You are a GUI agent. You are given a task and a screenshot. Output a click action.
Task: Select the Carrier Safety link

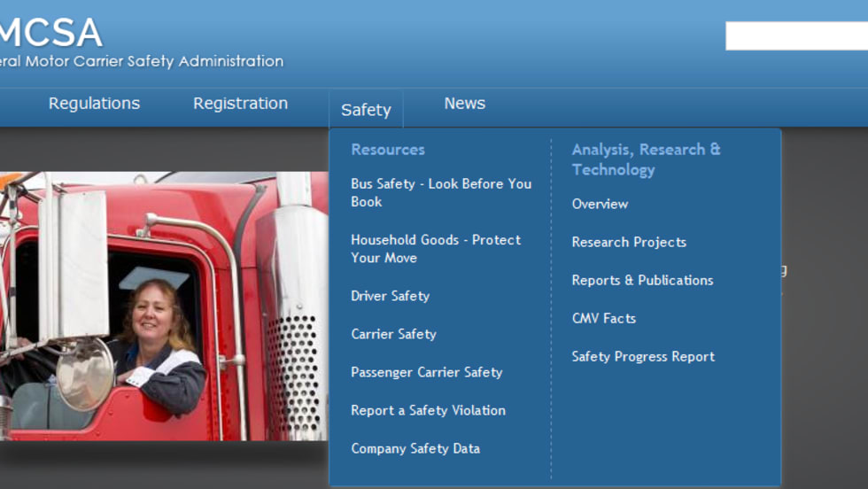pos(393,334)
